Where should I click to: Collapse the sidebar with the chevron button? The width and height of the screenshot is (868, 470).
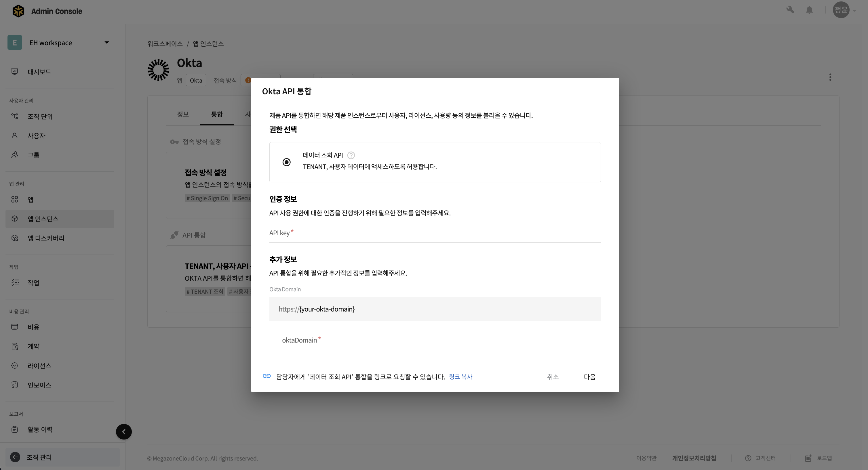(x=124, y=432)
